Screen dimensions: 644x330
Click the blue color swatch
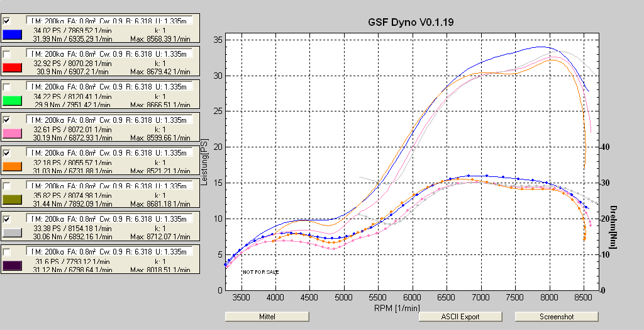click(13, 35)
